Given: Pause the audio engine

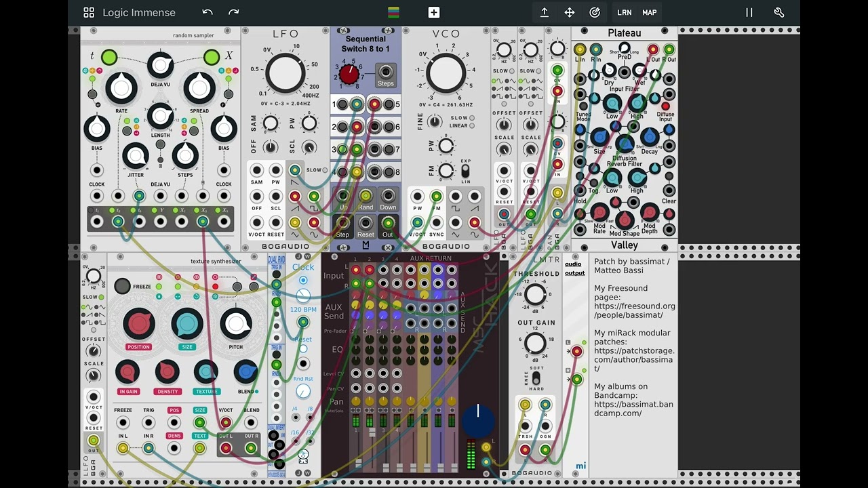Looking at the screenshot, I should tap(749, 12).
